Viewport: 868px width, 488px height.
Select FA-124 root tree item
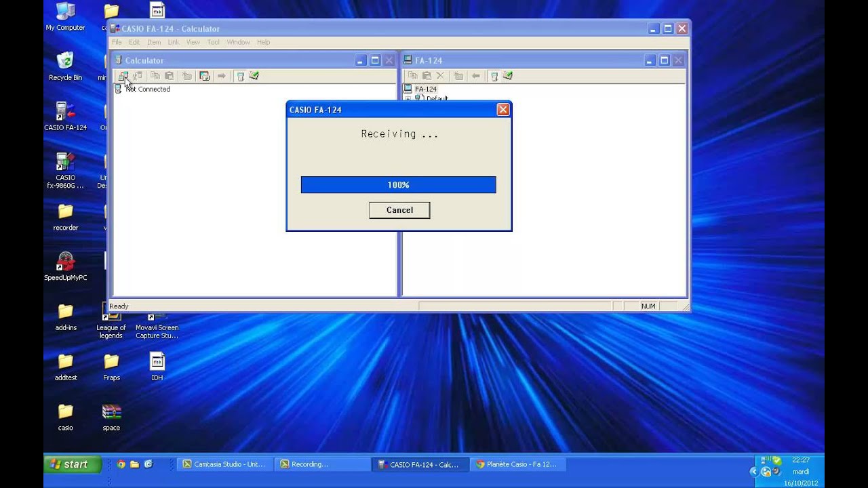[x=426, y=89]
